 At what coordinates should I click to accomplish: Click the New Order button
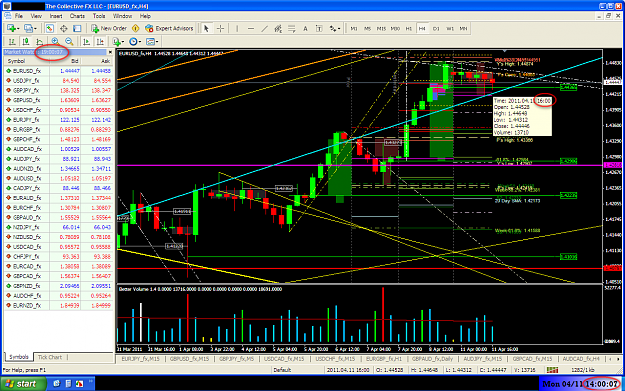click(109, 28)
